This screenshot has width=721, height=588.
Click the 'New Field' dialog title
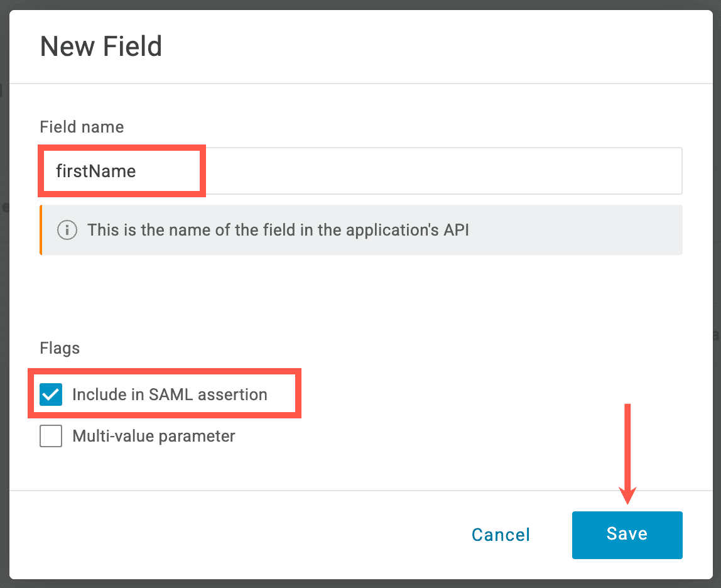click(x=101, y=47)
